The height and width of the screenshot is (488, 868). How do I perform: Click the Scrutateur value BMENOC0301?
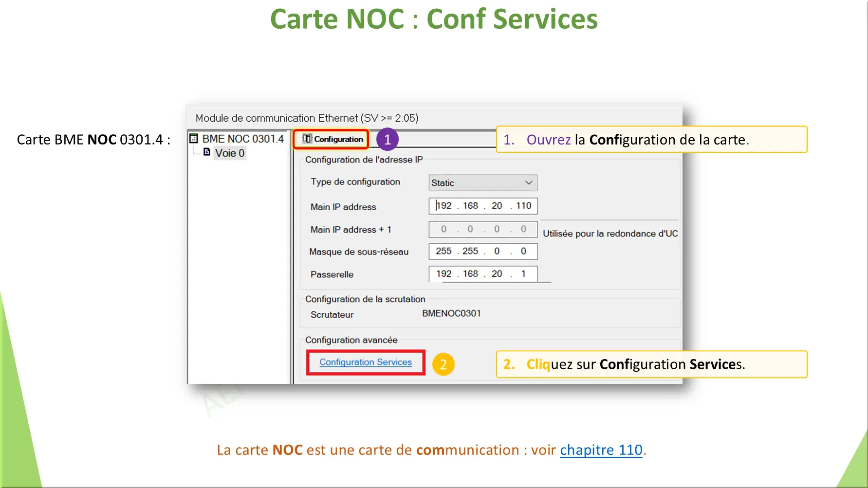point(451,314)
